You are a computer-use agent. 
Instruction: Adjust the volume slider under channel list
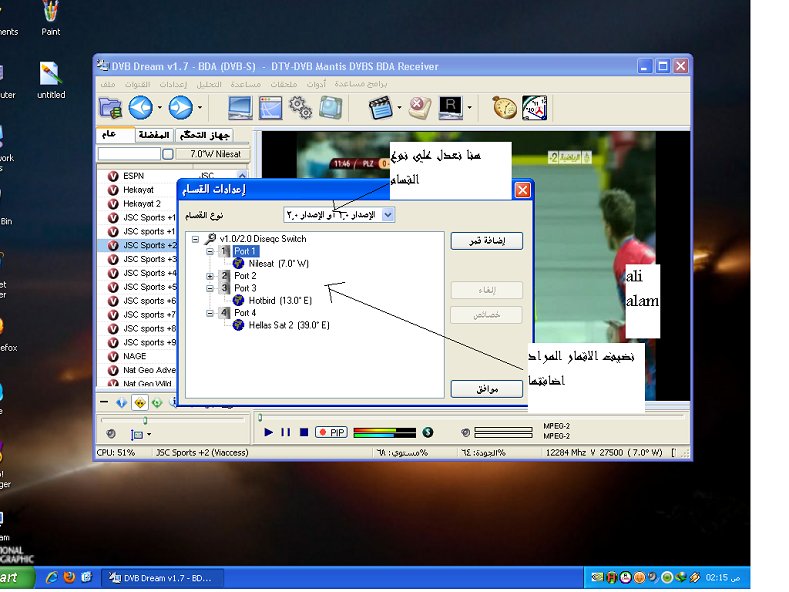coord(145,420)
